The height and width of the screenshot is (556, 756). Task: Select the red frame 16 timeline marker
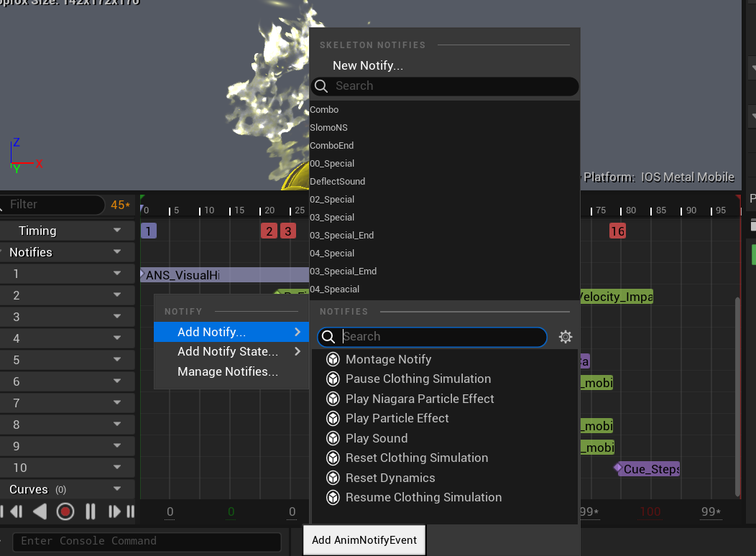pyautogui.click(x=617, y=231)
